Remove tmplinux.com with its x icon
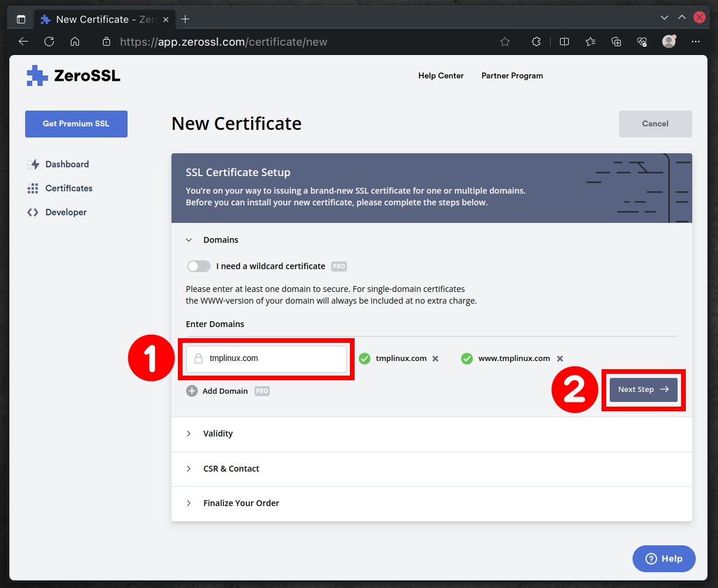The width and height of the screenshot is (718, 588). [435, 359]
